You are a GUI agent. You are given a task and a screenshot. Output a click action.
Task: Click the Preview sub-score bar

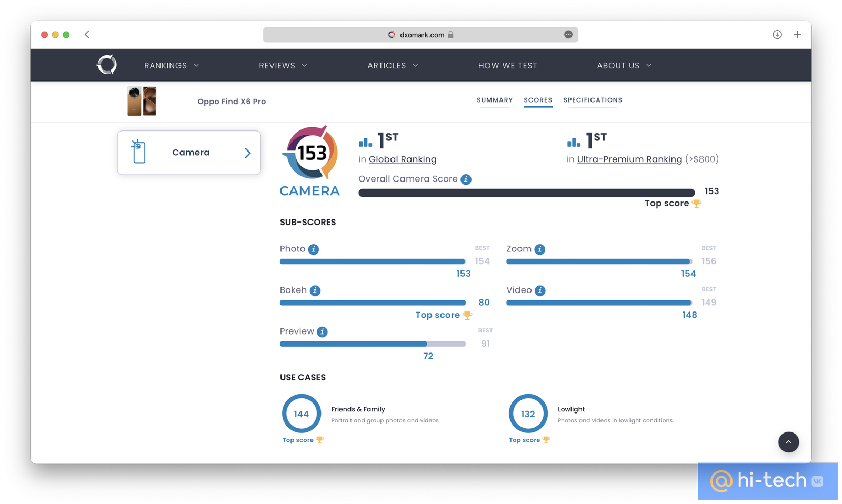[x=373, y=344]
